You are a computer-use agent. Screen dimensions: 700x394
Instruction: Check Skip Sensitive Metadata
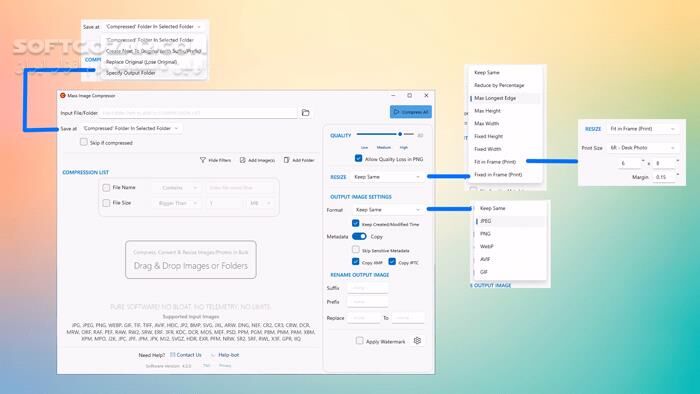356,249
